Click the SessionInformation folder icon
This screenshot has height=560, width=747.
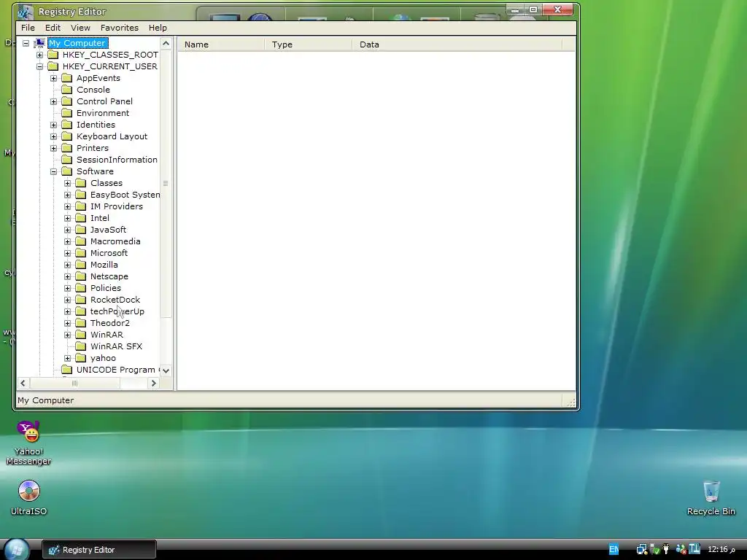pyautogui.click(x=67, y=160)
